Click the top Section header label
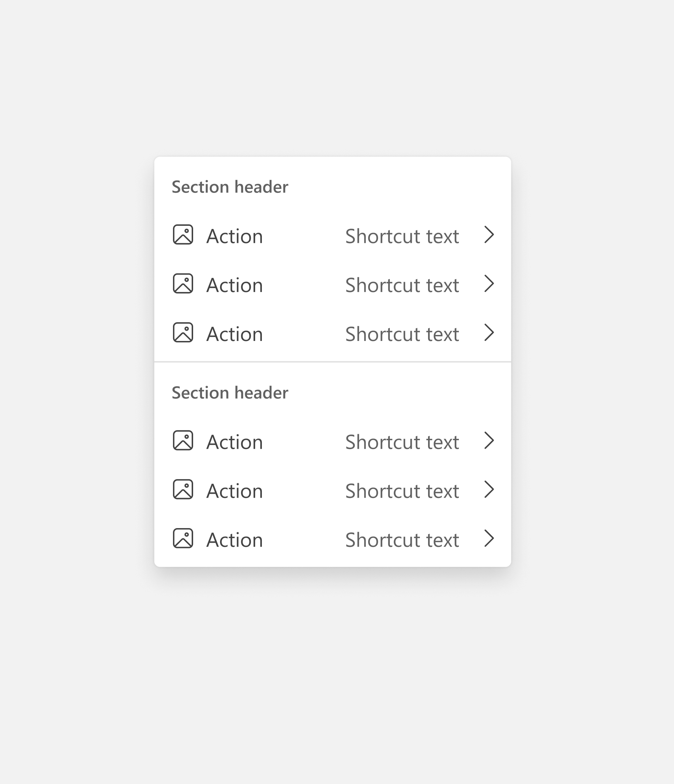 (x=230, y=186)
